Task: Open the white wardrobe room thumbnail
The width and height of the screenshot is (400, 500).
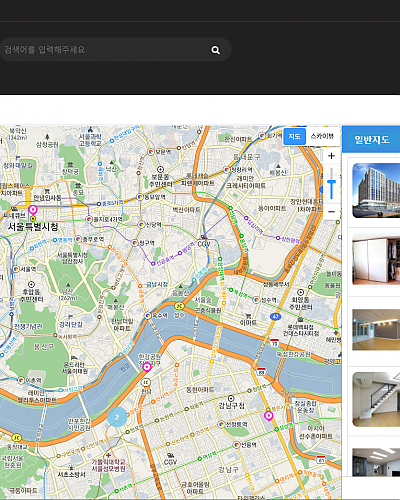Action: tap(376, 259)
